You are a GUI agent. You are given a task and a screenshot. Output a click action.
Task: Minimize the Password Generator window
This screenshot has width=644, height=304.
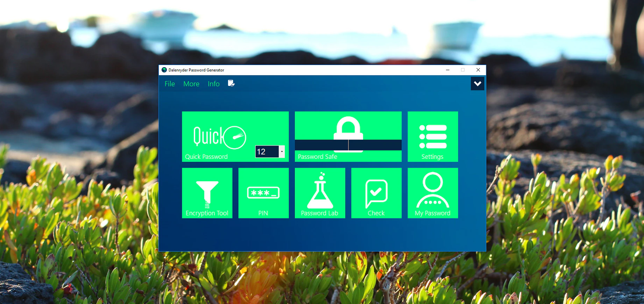point(447,70)
